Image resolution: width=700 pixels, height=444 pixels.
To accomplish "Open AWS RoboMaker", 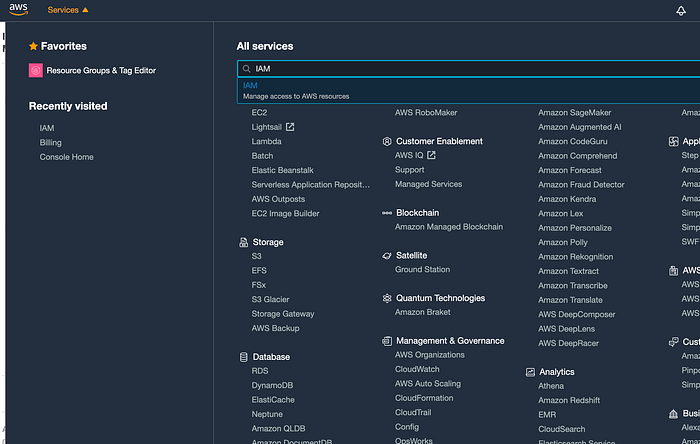I will 426,113.
